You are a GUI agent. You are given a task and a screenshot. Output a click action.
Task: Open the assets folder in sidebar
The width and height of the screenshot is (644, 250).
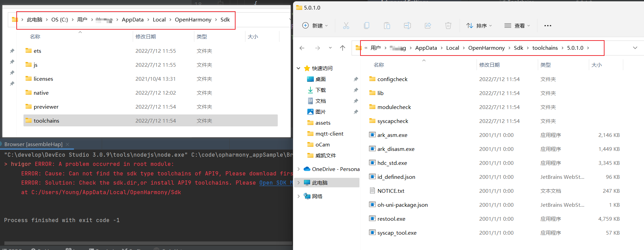tap(323, 123)
